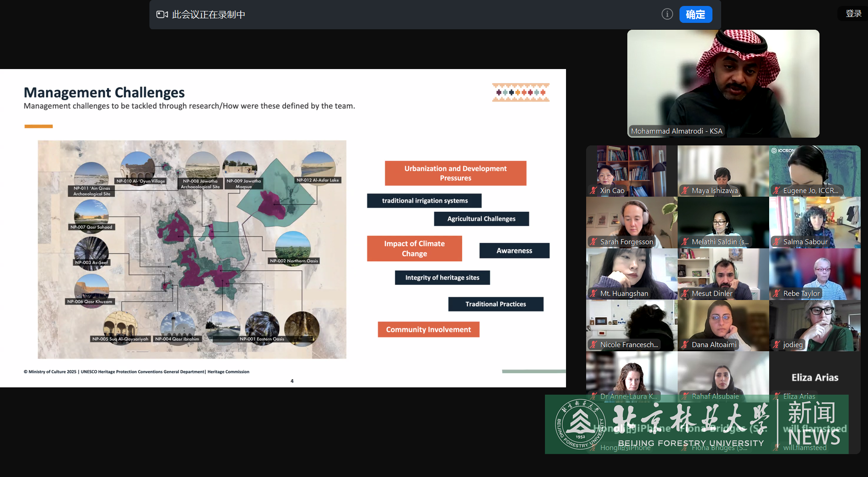Select Mohammad Almatrodi's speaker video
Image resolution: width=868 pixels, height=477 pixels.
(x=723, y=83)
